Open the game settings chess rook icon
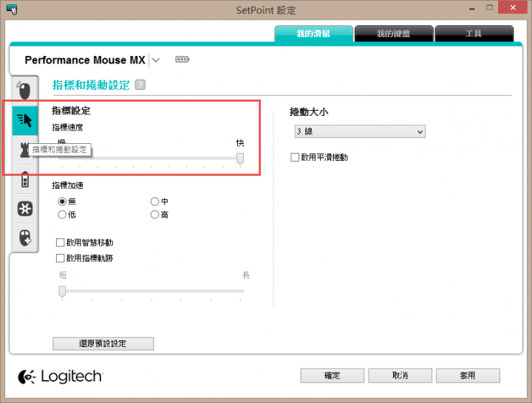Screen dimensions: 532x403 [24, 150]
